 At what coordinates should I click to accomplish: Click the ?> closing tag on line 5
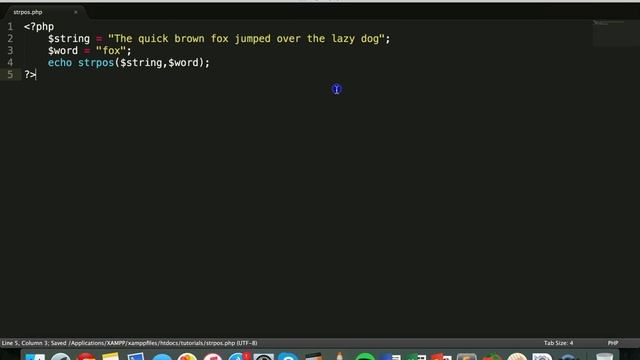click(30, 75)
